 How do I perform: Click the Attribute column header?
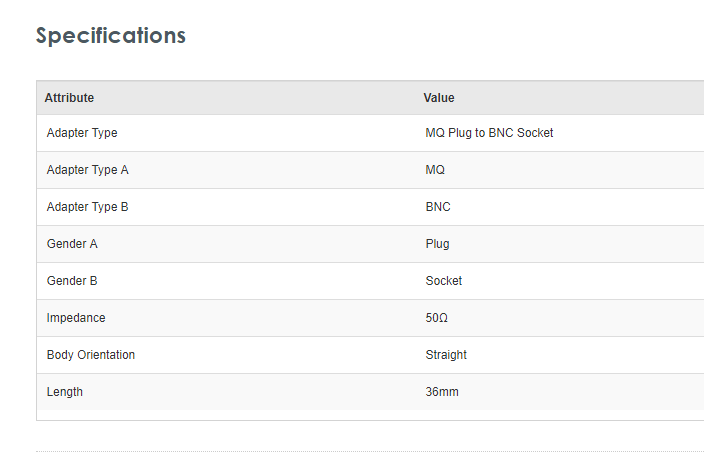(x=69, y=98)
